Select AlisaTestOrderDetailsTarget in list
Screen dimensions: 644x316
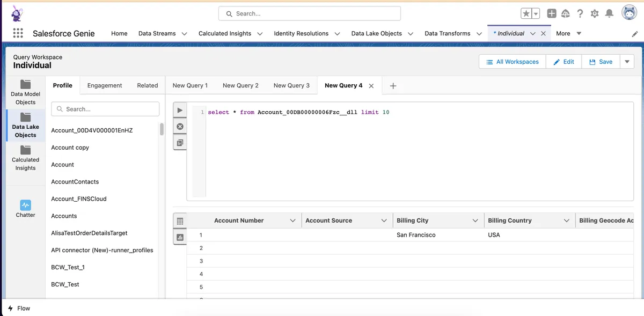[x=89, y=233]
